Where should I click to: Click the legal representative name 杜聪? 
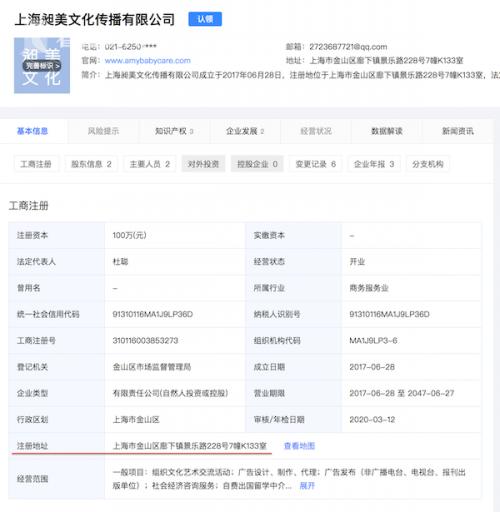pos(120,262)
